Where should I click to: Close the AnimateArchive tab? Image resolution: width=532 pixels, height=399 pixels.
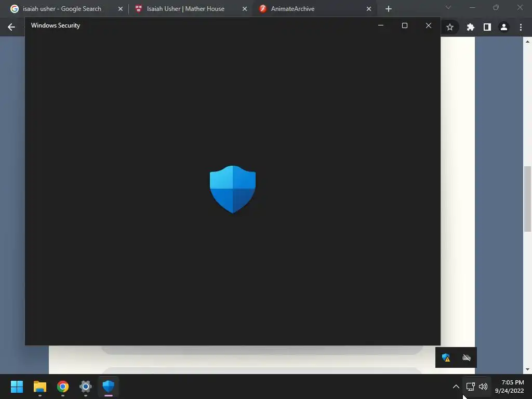pyautogui.click(x=369, y=9)
